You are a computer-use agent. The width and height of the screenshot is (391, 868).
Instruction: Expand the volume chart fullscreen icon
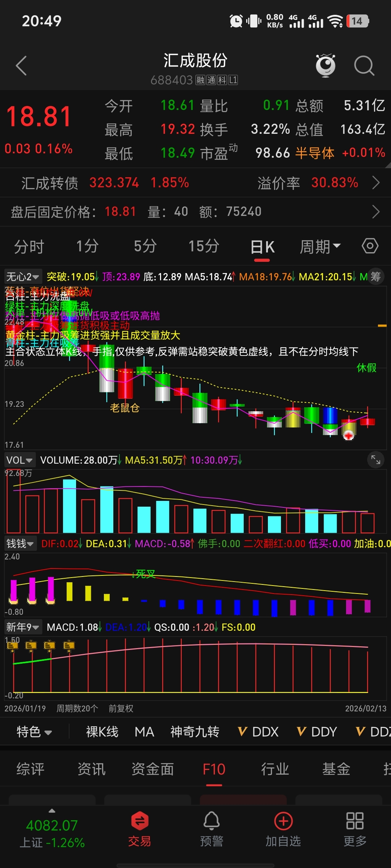click(375, 460)
